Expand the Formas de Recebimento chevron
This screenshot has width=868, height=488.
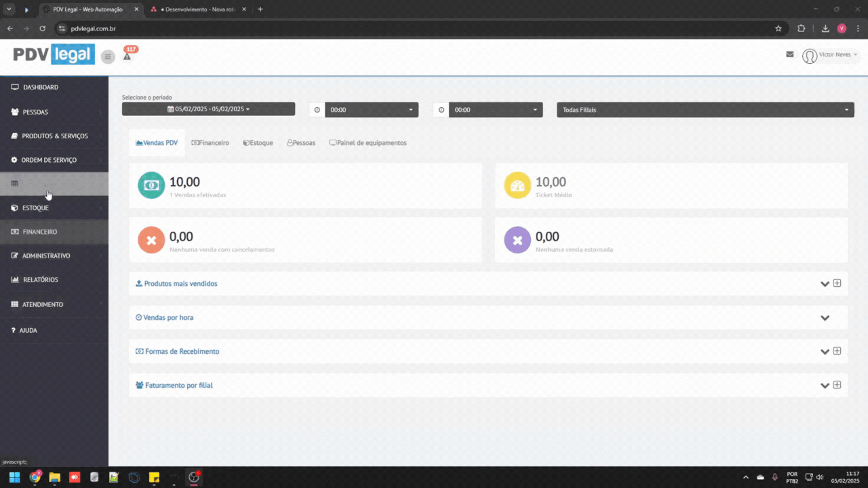point(824,352)
